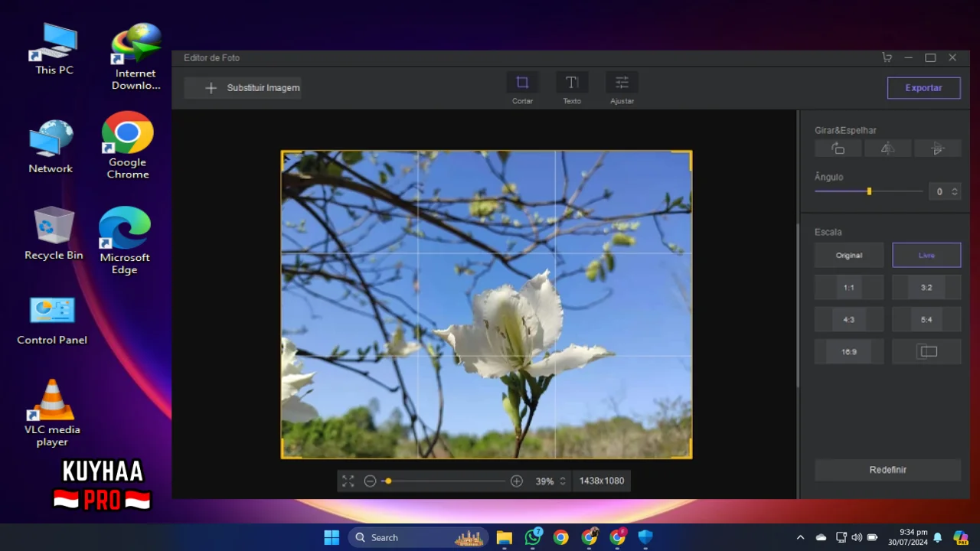Open the Texto text tool
980x551 pixels.
pos(572,89)
